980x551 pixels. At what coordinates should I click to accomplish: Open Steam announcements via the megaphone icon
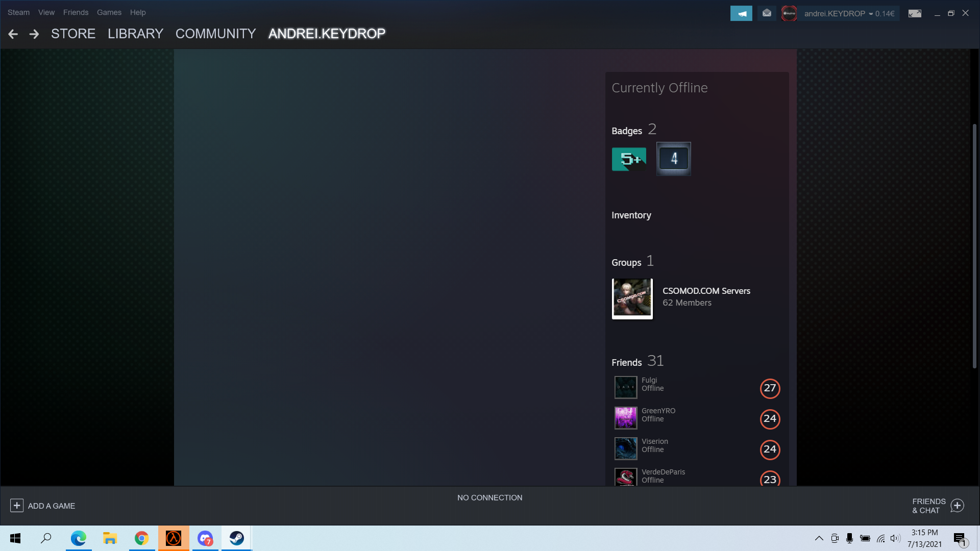(741, 13)
